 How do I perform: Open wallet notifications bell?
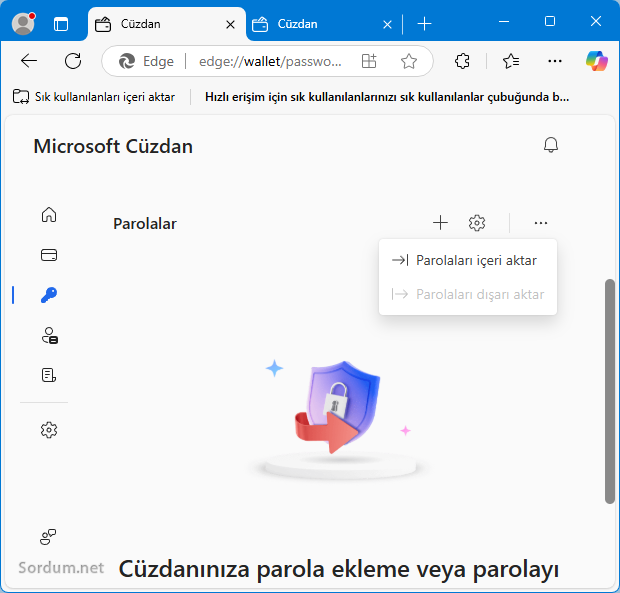551,145
